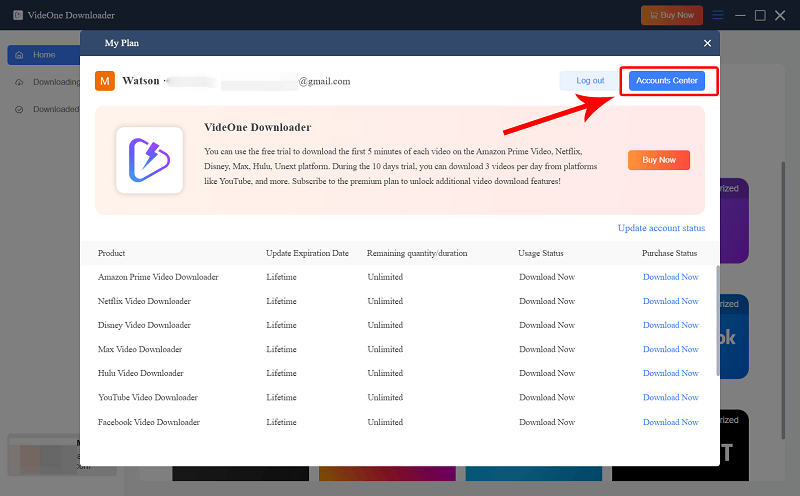The height and width of the screenshot is (496, 800).
Task: Click the orange Buy Now button in banner
Action: click(x=658, y=160)
